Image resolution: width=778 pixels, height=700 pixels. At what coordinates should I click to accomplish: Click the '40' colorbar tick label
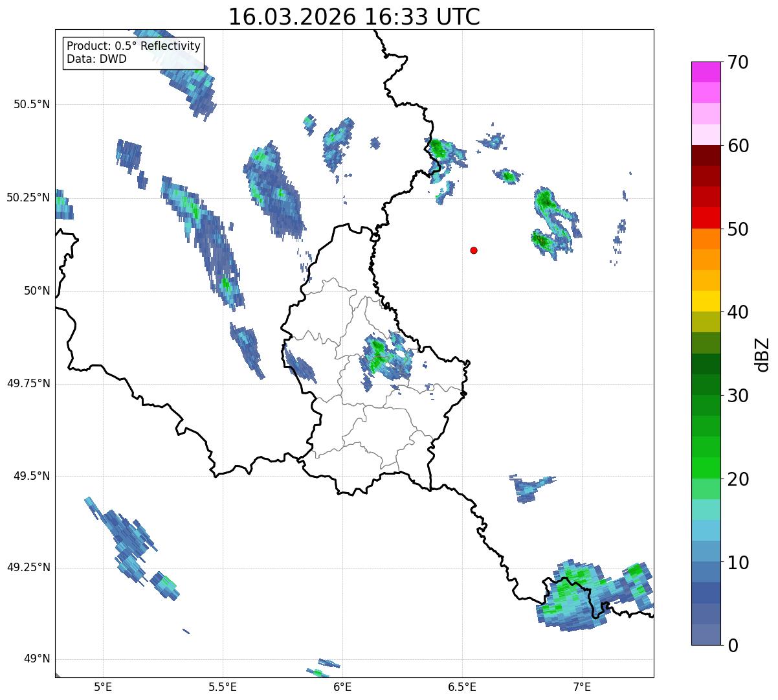tap(737, 312)
